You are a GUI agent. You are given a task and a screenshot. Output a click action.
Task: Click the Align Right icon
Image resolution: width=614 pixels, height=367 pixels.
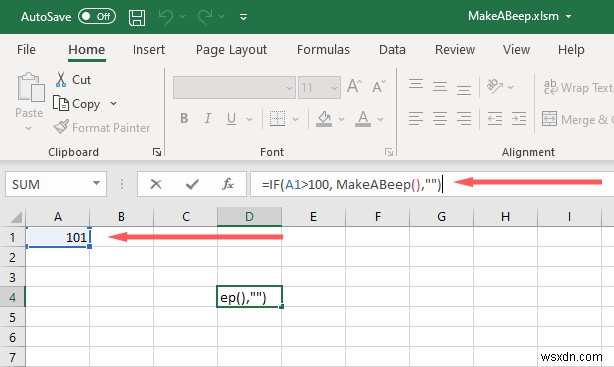click(x=464, y=119)
